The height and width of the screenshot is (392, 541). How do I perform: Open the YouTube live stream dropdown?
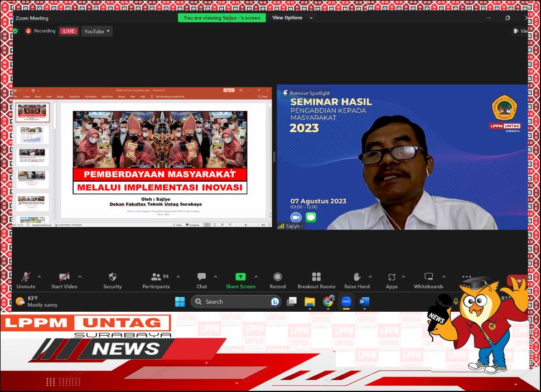coord(97,31)
